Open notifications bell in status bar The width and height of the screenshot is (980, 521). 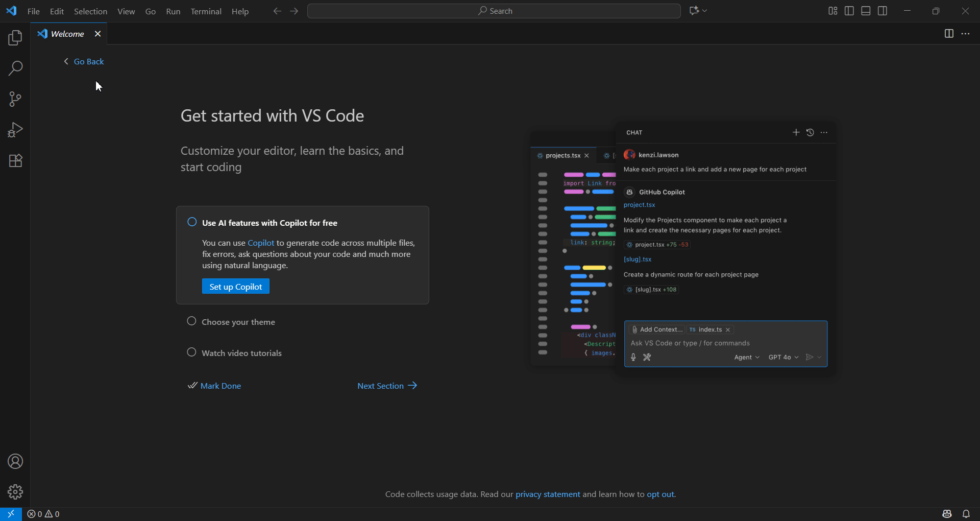(x=966, y=514)
